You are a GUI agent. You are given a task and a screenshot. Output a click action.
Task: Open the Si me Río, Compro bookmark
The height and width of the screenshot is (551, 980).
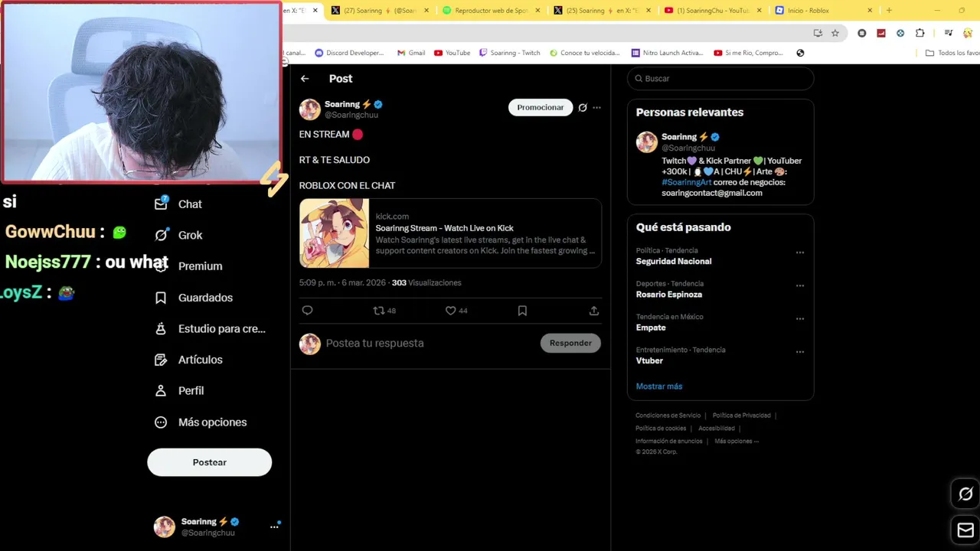(x=749, y=53)
